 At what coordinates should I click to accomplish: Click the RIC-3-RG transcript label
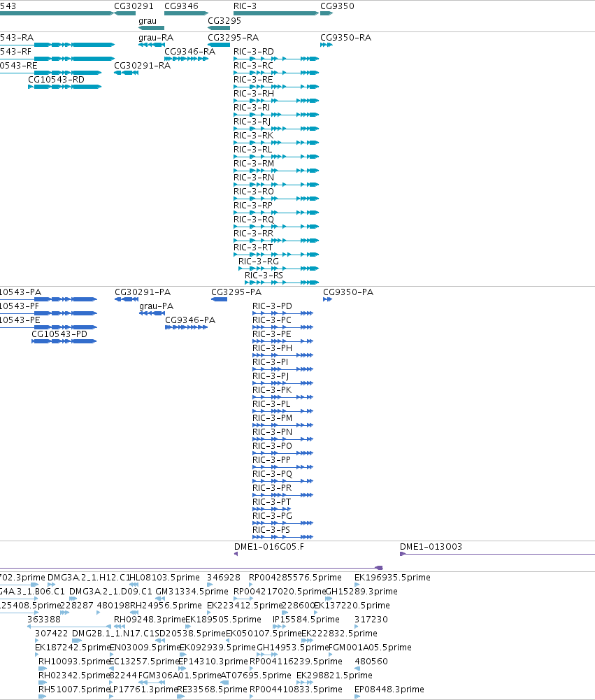click(x=259, y=261)
